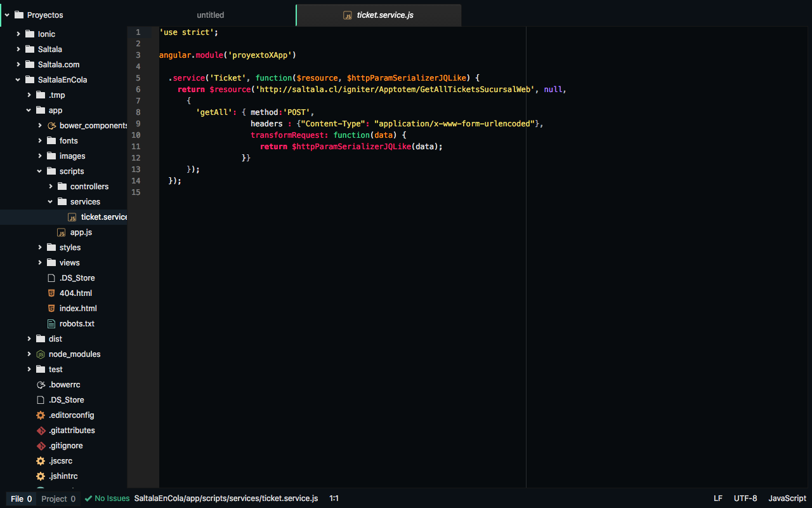Open index.html from the tree

[x=78, y=308]
